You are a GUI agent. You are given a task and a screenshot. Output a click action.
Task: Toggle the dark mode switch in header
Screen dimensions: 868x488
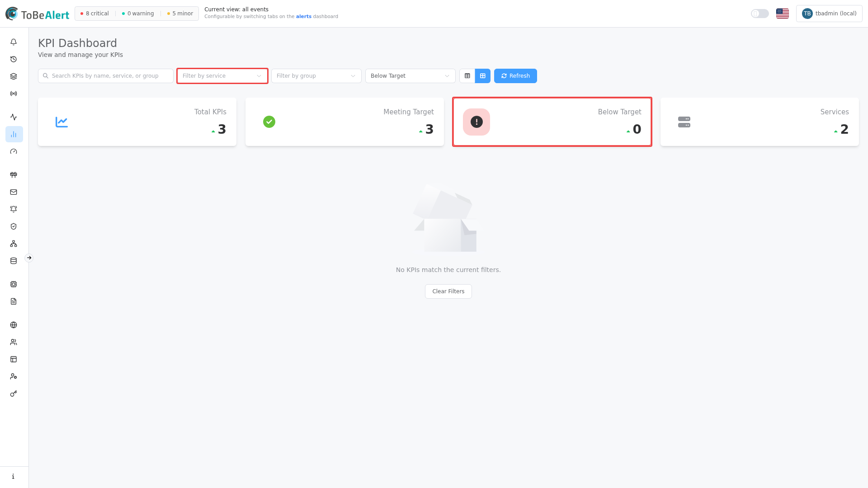tap(760, 14)
